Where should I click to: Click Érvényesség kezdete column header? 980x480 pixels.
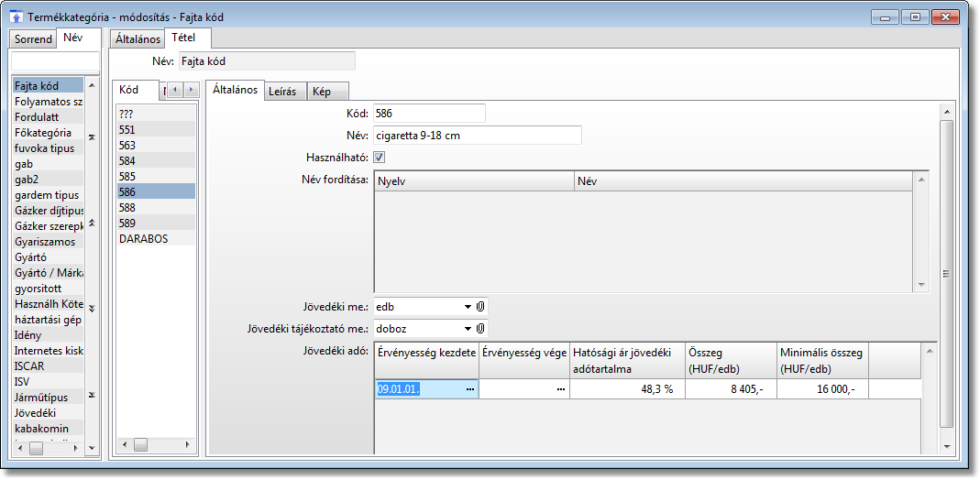pos(427,361)
